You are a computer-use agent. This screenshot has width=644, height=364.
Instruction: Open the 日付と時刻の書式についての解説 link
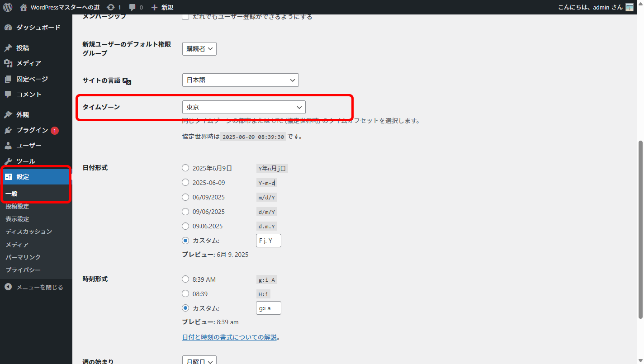tap(229, 337)
